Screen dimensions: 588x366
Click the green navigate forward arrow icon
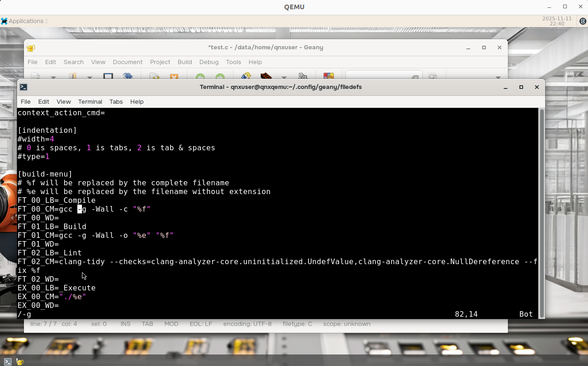coord(220,77)
